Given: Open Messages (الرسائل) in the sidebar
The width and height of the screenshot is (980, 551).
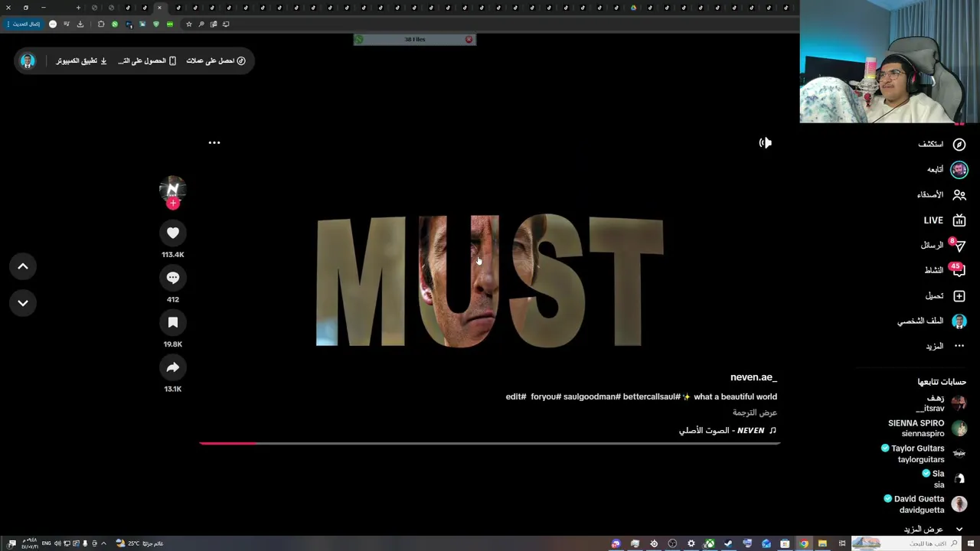Looking at the screenshot, I should coord(943,246).
